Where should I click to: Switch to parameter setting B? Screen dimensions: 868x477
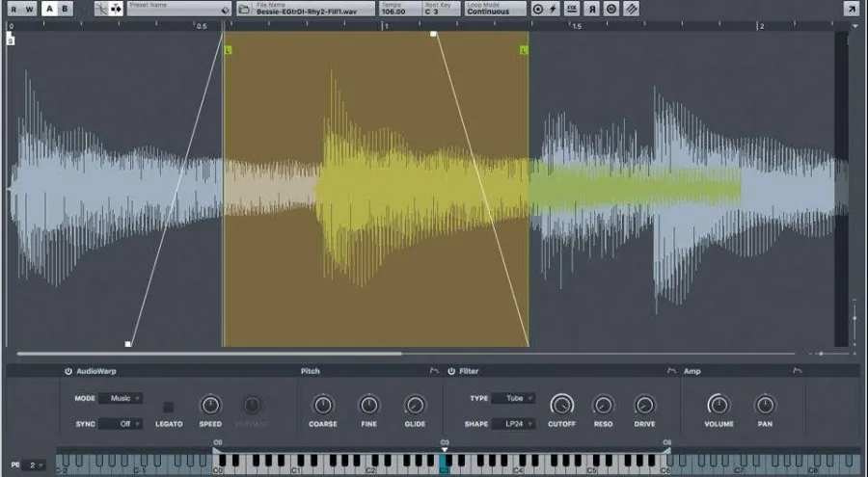(65, 9)
